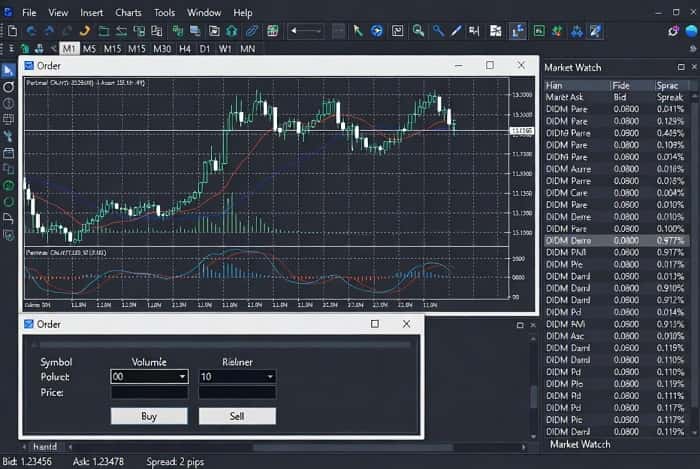This screenshot has width=700, height=469.
Task: Open the Tools menu
Action: tap(164, 13)
